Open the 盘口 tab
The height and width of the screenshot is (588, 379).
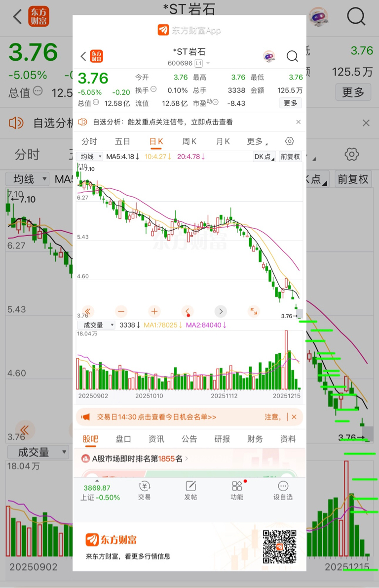tap(123, 439)
